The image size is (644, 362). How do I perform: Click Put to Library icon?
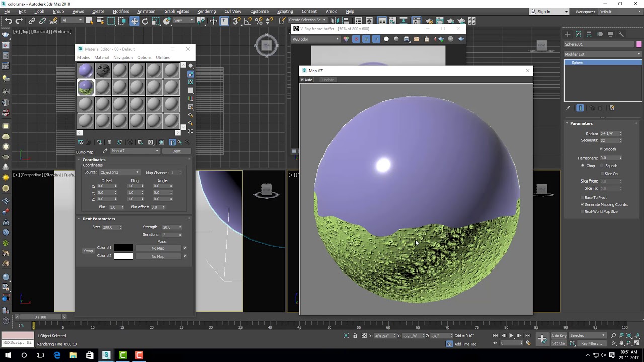click(x=140, y=142)
